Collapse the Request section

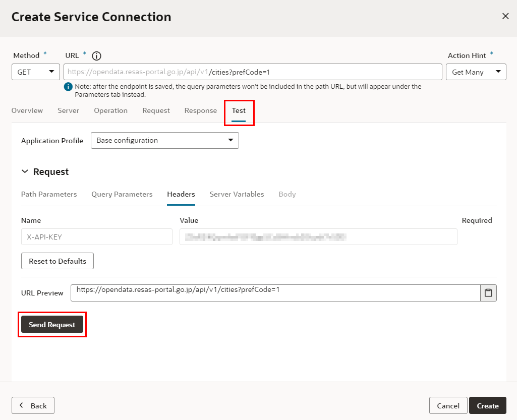[25, 172]
